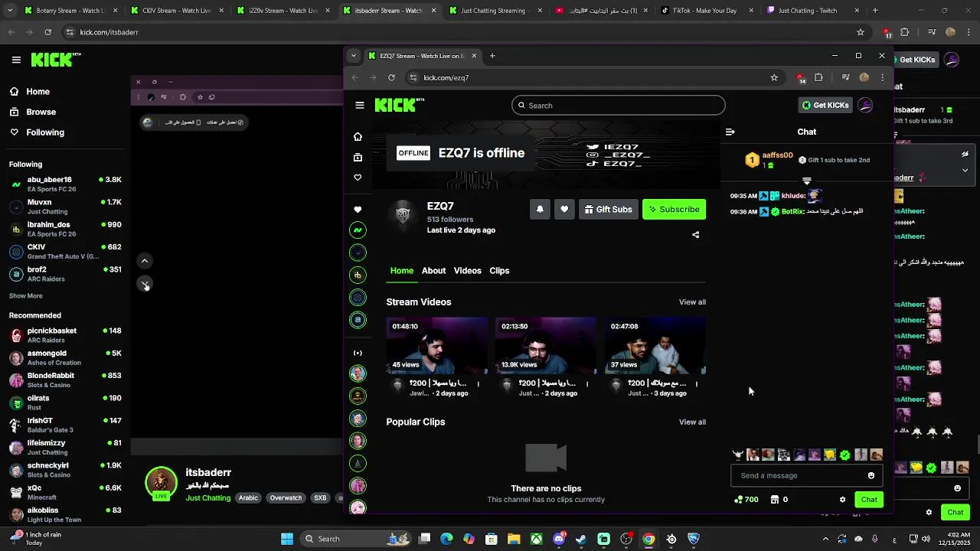Click scroll-down chevron button in background stream

tap(145, 284)
